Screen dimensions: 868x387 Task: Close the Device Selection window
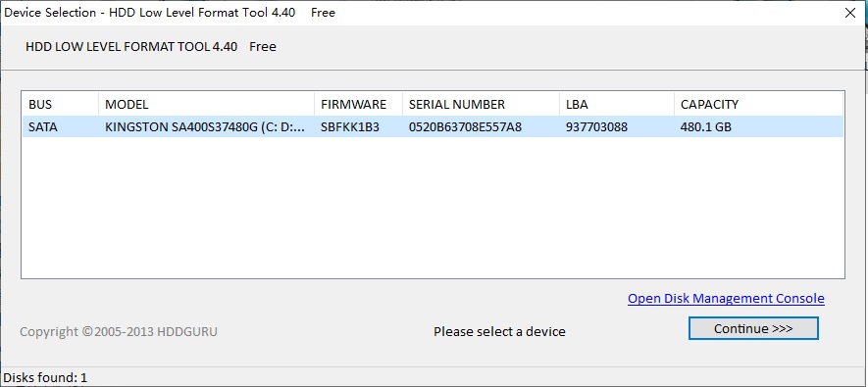(x=850, y=13)
